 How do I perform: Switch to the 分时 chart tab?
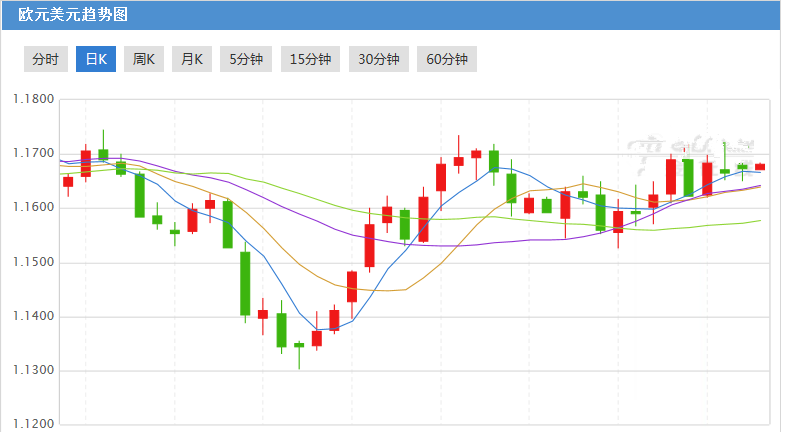(45, 59)
